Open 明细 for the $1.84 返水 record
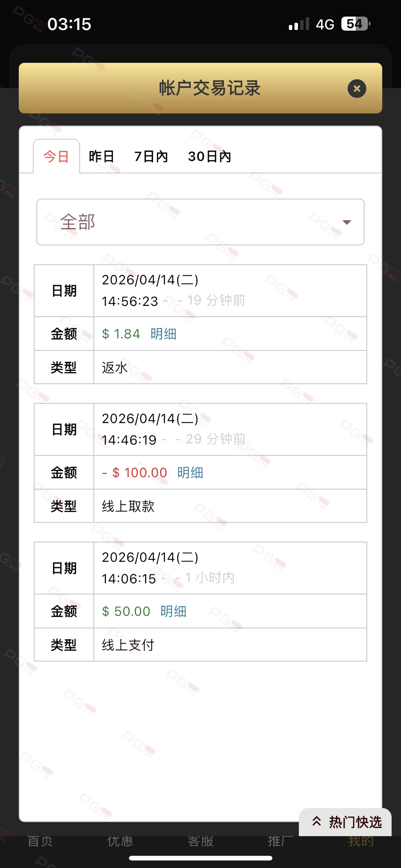Screen dimensions: 401x868 tap(163, 334)
